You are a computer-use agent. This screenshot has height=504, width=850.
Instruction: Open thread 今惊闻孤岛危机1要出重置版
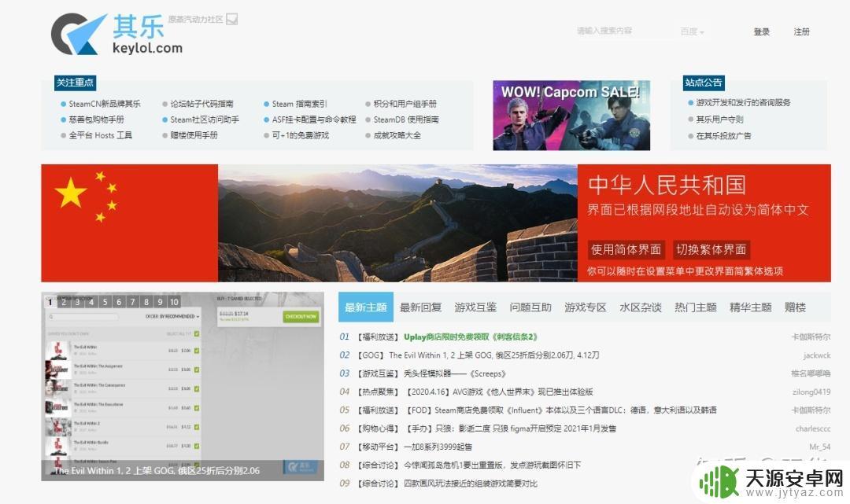492,465
